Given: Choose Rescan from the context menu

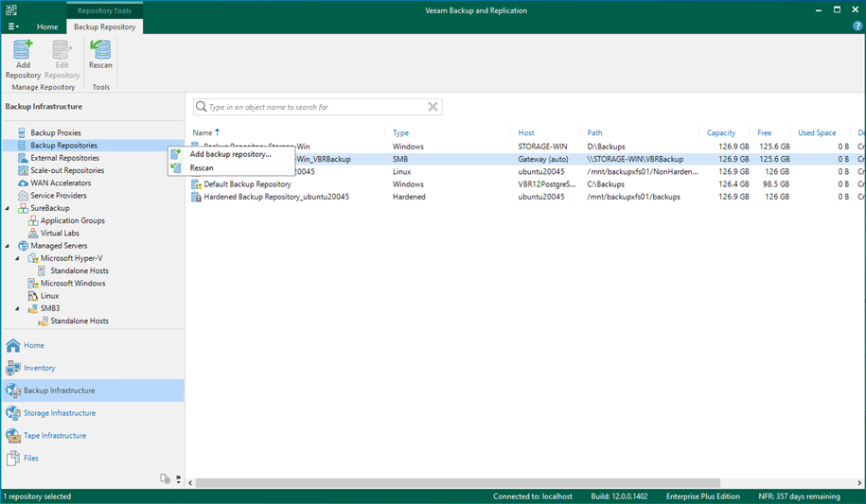Looking at the screenshot, I should point(202,168).
